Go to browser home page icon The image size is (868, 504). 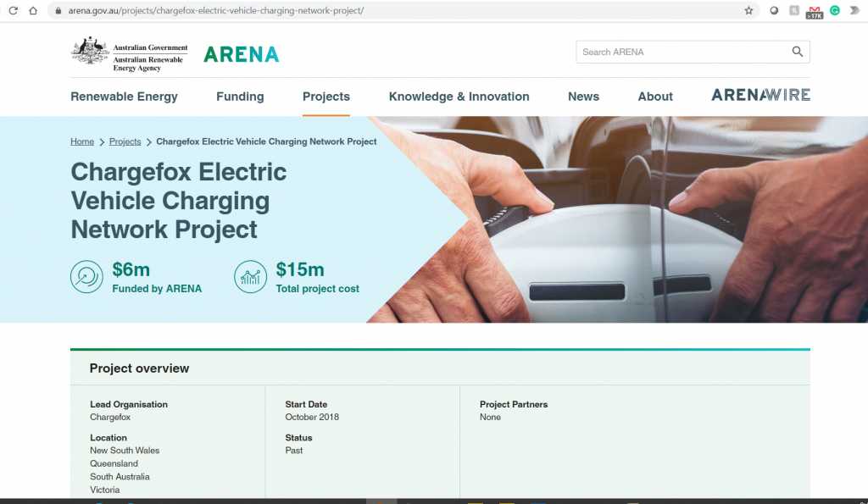click(33, 10)
